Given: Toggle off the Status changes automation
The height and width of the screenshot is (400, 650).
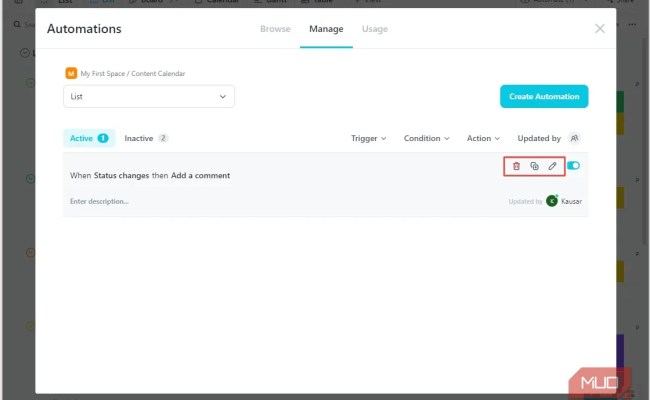Looking at the screenshot, I should point(573,166).
